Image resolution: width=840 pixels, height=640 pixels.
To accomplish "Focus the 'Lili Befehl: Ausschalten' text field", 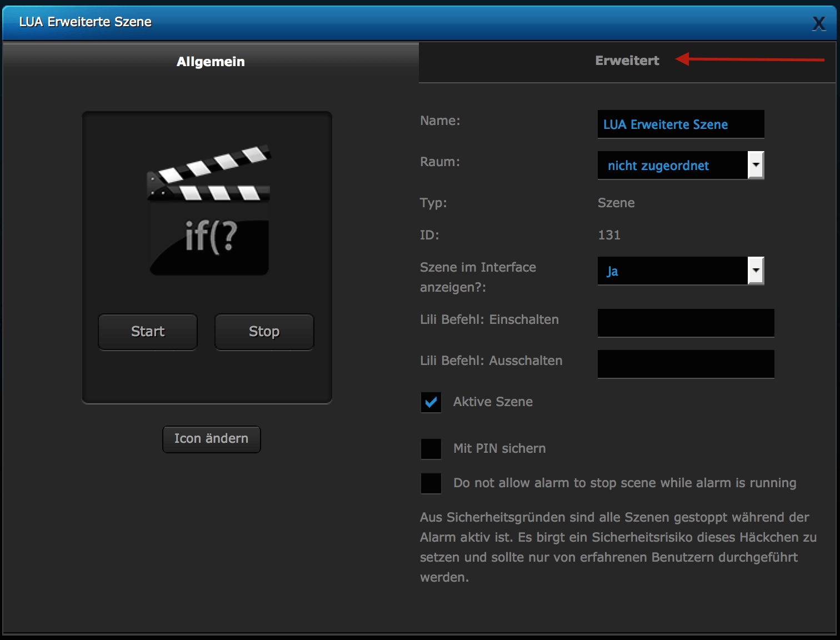I will click(686, 364).
